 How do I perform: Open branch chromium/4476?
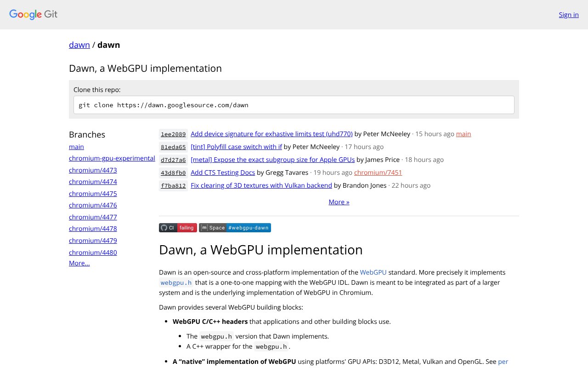tap(93, 205)
